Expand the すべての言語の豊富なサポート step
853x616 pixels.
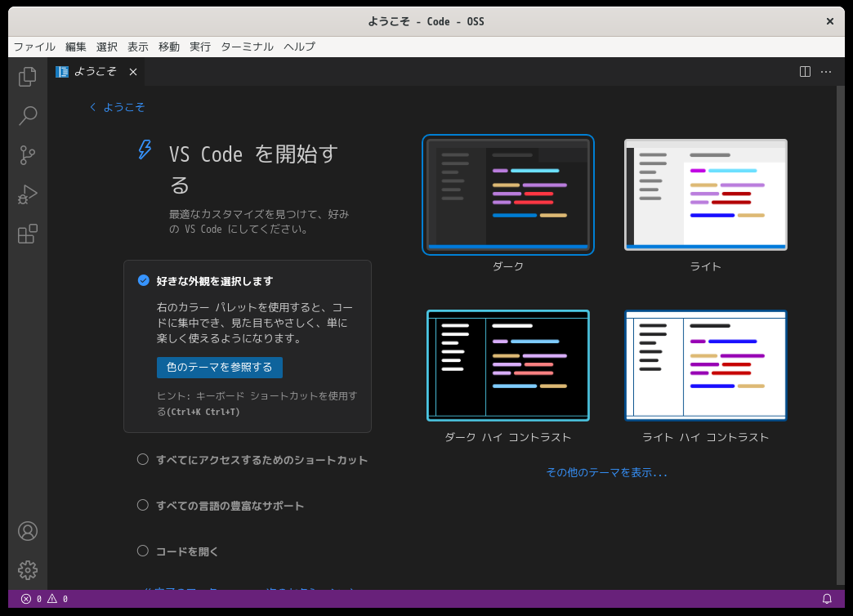tap(230, 506)
